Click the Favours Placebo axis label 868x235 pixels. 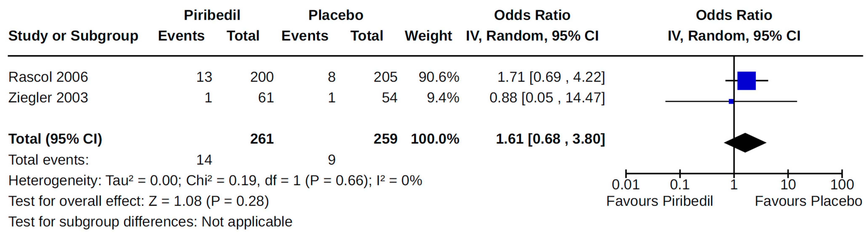point(808,201)
